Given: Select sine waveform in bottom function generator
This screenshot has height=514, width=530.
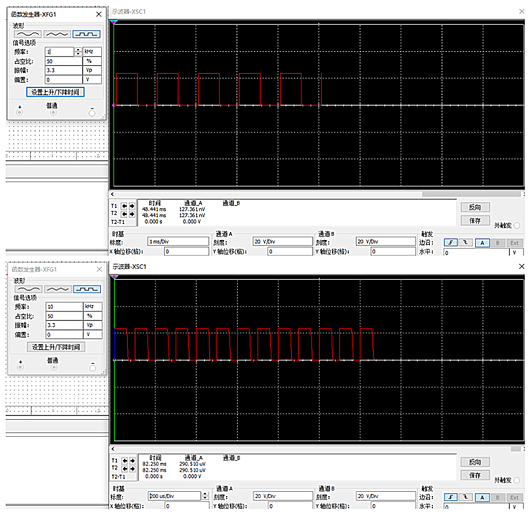Looking at the screenshot, I should (x=28, y=289).
